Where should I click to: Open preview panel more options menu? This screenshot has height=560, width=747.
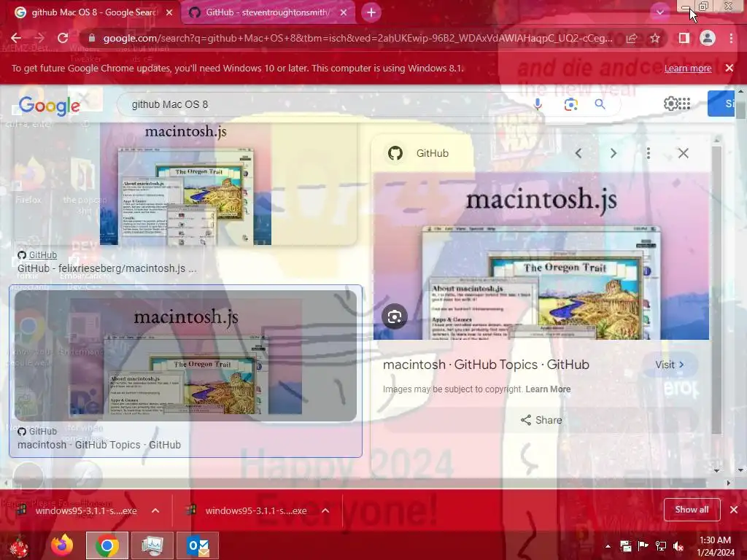pyautogui.click(x=649, y=153)
